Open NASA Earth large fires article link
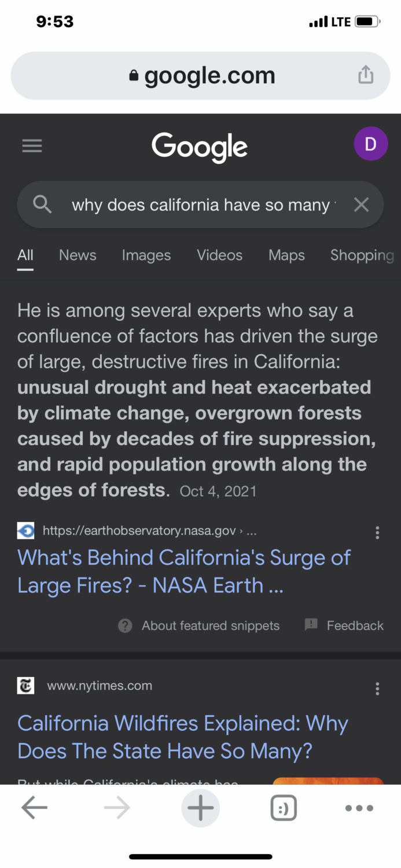This screenshot has height=868, width=401. (x=184, y=571)
